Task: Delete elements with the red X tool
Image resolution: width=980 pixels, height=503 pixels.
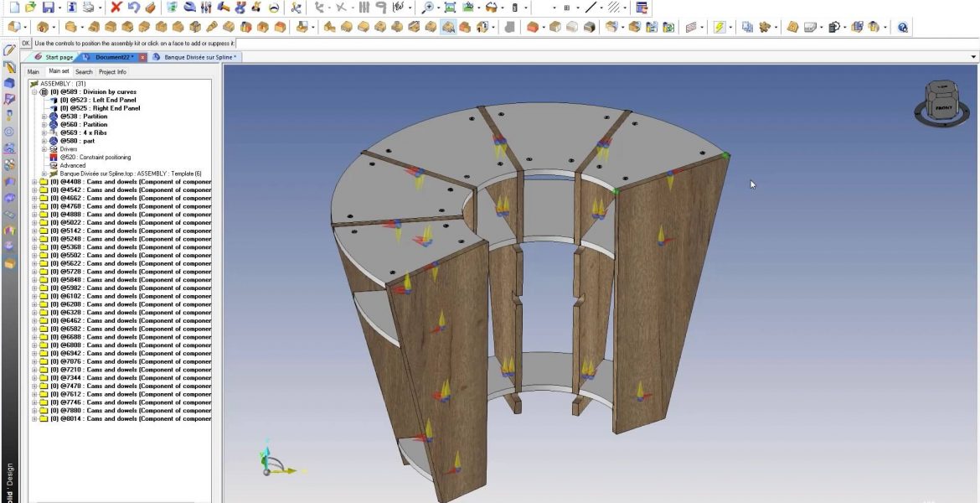Action: [x=116, y=8]
